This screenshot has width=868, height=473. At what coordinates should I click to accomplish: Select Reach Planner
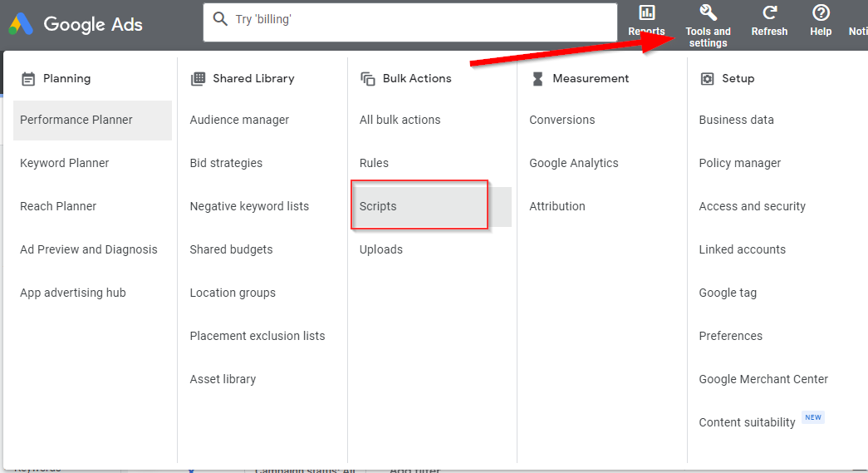tap(58, 206)
